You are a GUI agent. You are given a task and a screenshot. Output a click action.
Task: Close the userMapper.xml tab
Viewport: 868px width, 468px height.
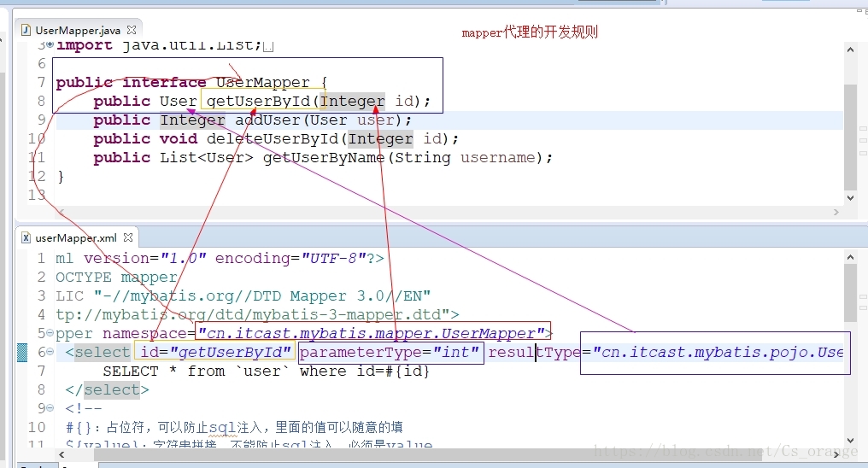click(128, 237)
